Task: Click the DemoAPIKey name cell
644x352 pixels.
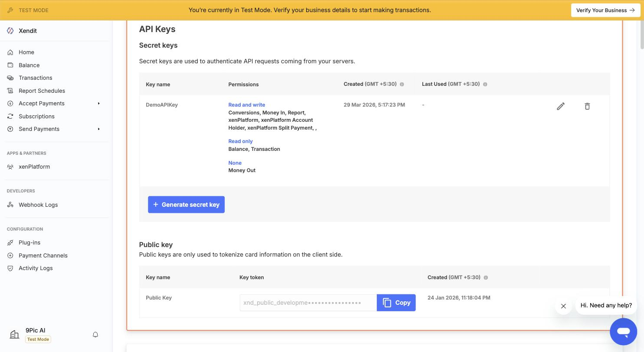Action: click(162, 105)
